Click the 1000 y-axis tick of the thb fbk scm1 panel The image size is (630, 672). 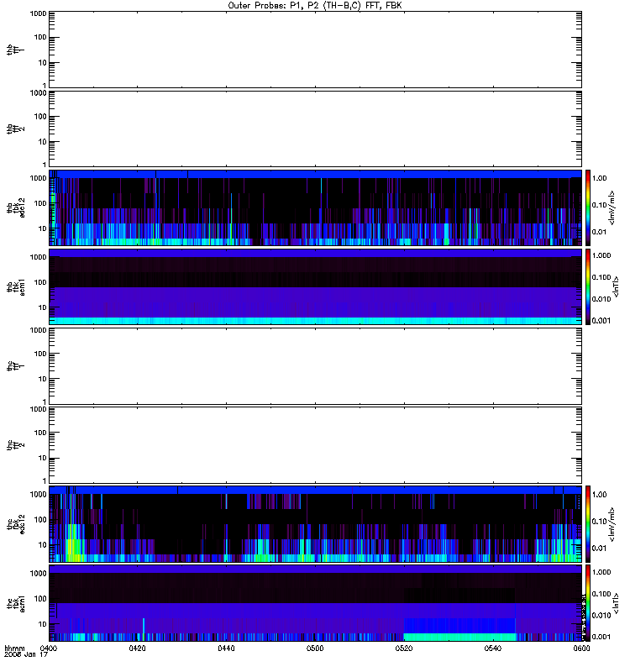38,257
